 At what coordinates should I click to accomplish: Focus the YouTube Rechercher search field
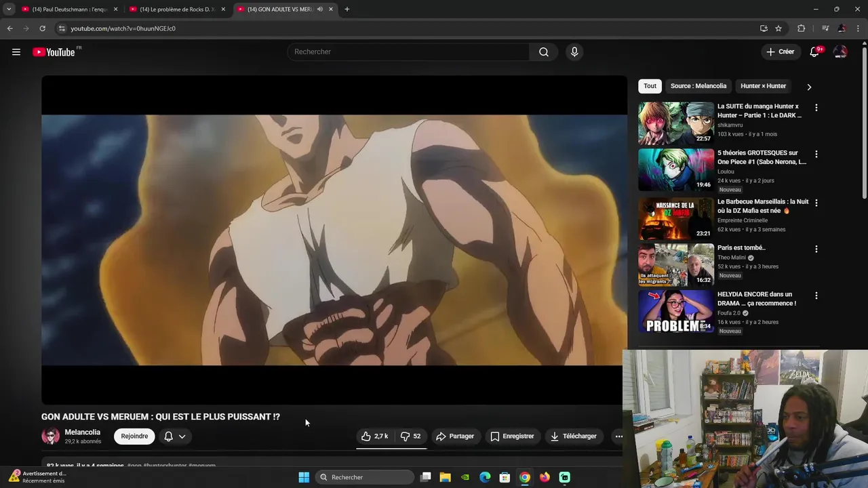tap(409, 52)
